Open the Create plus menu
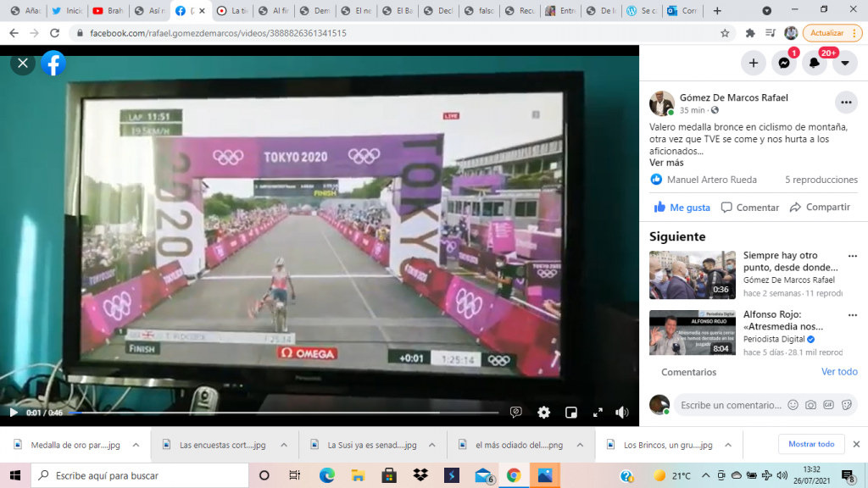 754,63
